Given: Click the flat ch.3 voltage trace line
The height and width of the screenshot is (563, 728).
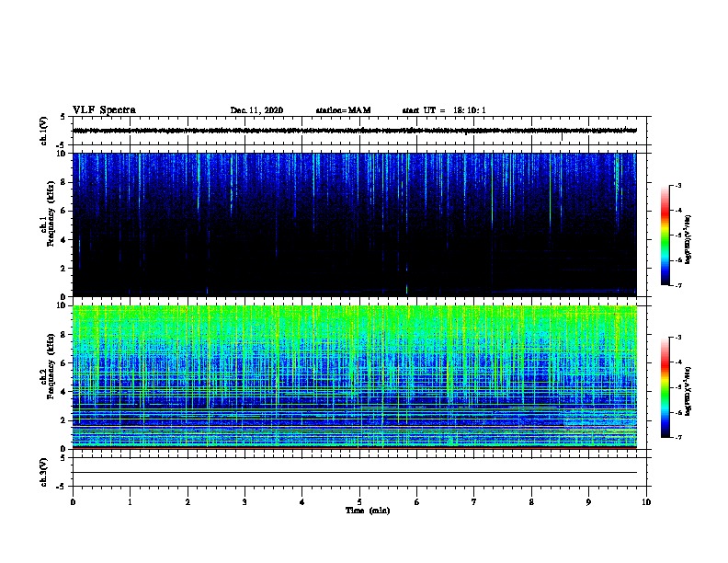Looking at the screenshot, I should pyautogui.click(x=355, y=473).
